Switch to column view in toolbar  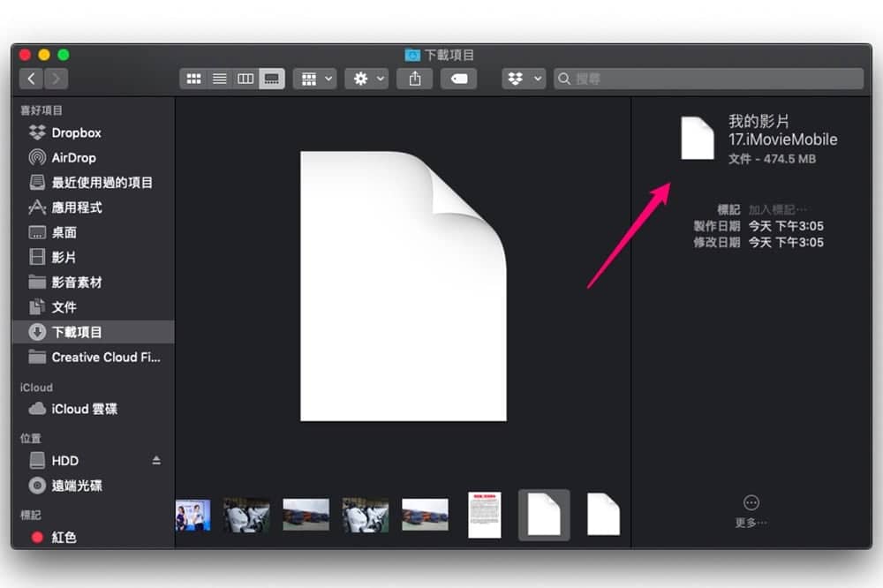(245, 79)
